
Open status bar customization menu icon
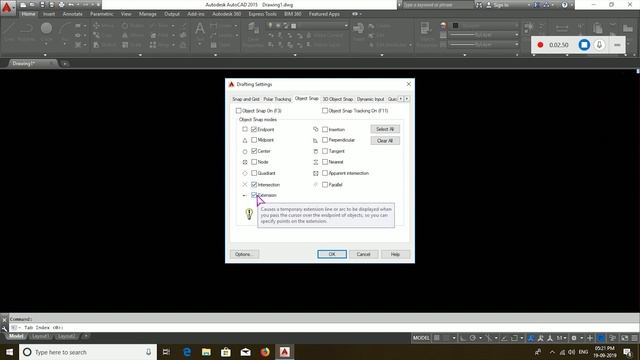tap(634, 338)
